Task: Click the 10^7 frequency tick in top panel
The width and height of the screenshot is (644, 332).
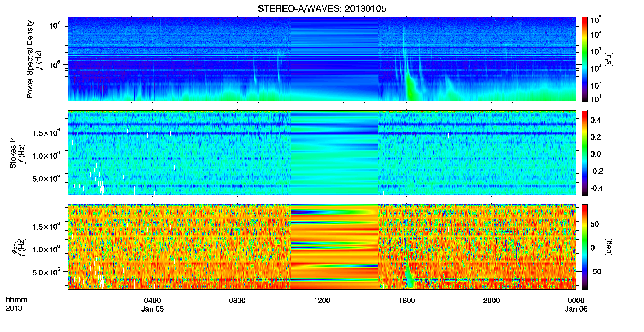Action: [54, 25]
